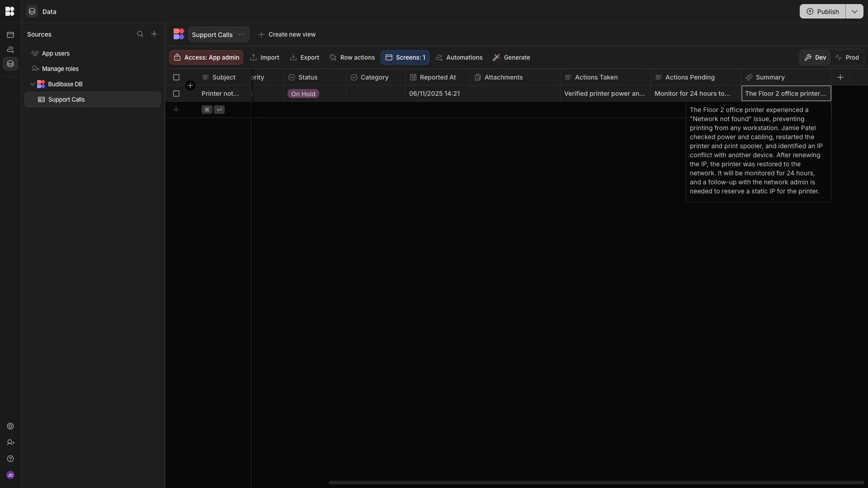Open Support Calls table options ellipsis
Image resolution: width=868 pixels, height=488 pixels.
(x=241, y=34)
